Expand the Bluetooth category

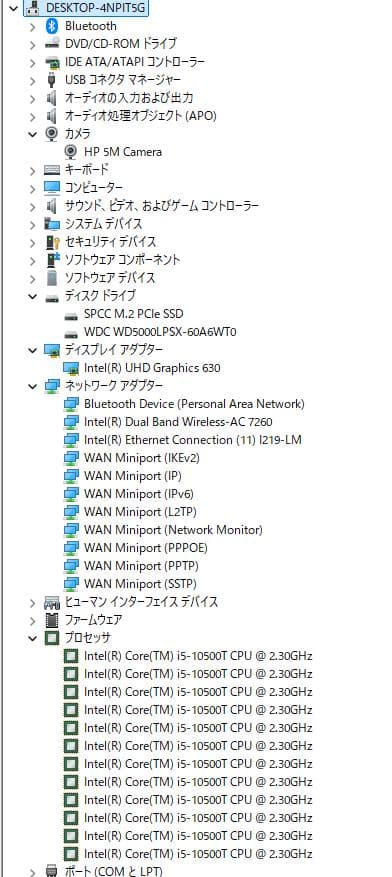pos(33,26)
